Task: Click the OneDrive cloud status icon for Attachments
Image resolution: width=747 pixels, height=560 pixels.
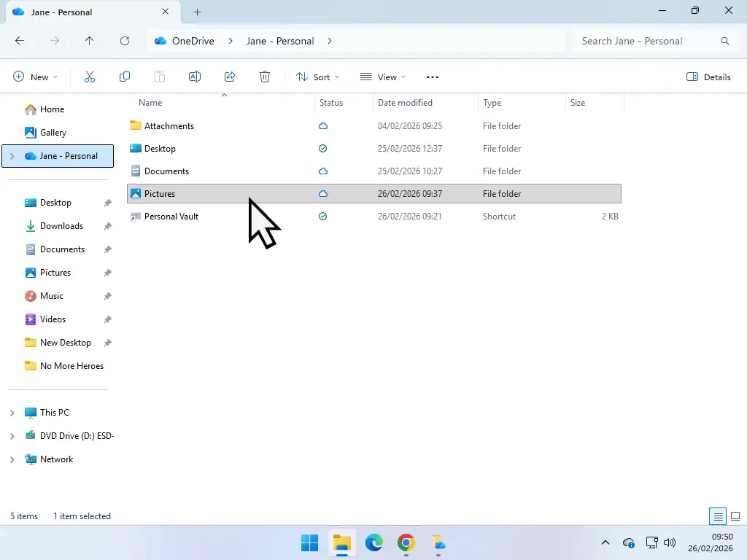Action: tap(322, 125)
